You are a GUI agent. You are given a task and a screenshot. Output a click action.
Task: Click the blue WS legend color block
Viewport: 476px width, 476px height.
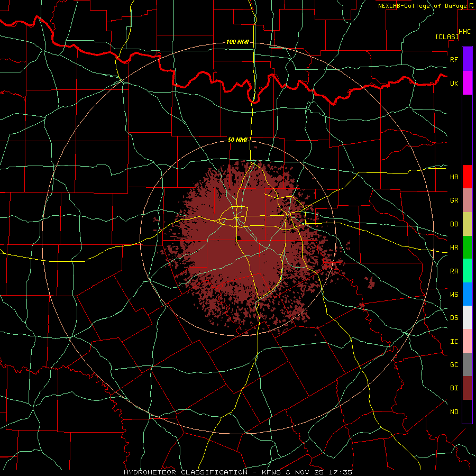pyautogui.click(x=467, y=294)
